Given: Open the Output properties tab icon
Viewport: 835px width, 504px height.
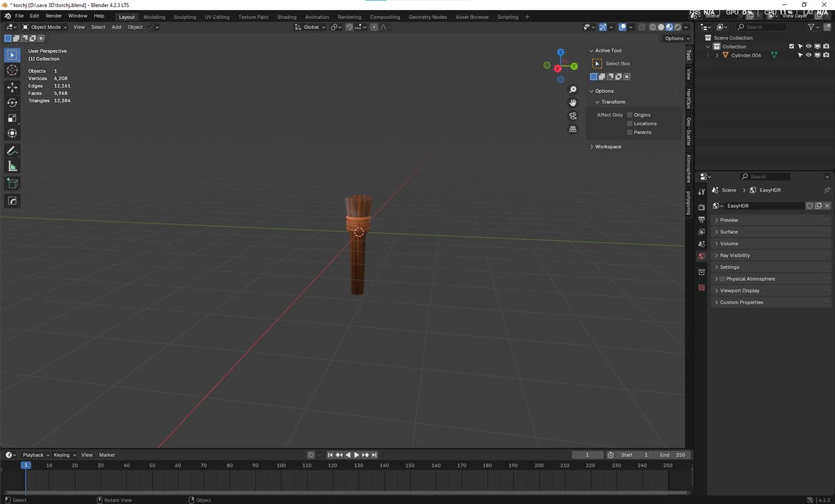Looking at the screenshot, I should [701, 219].
